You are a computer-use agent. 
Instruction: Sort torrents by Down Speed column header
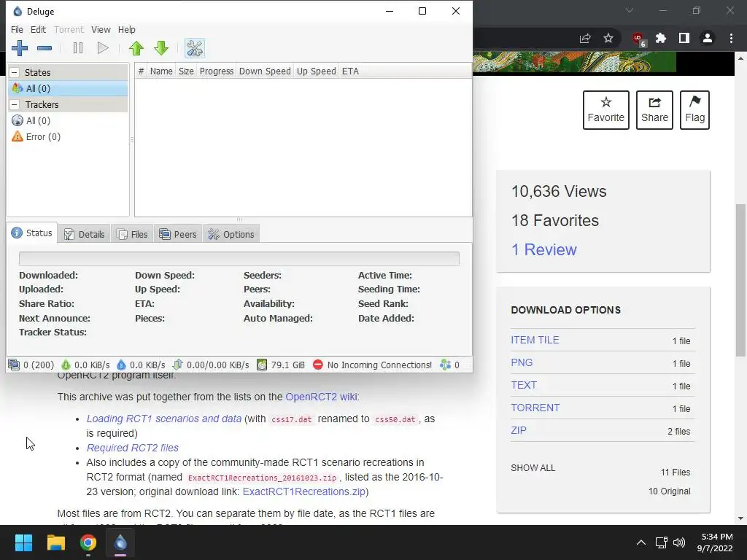(x=265, y=71)
